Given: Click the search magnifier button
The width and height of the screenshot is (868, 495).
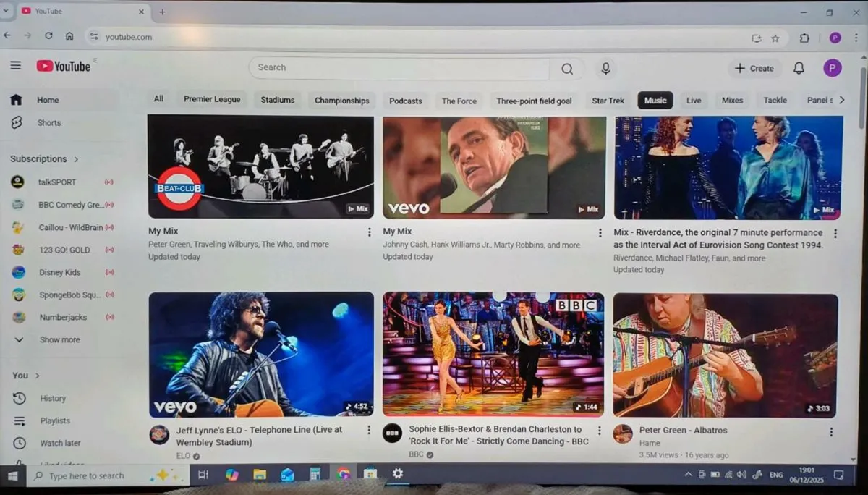Looking at the screenshot, I should tap(567, 68).
